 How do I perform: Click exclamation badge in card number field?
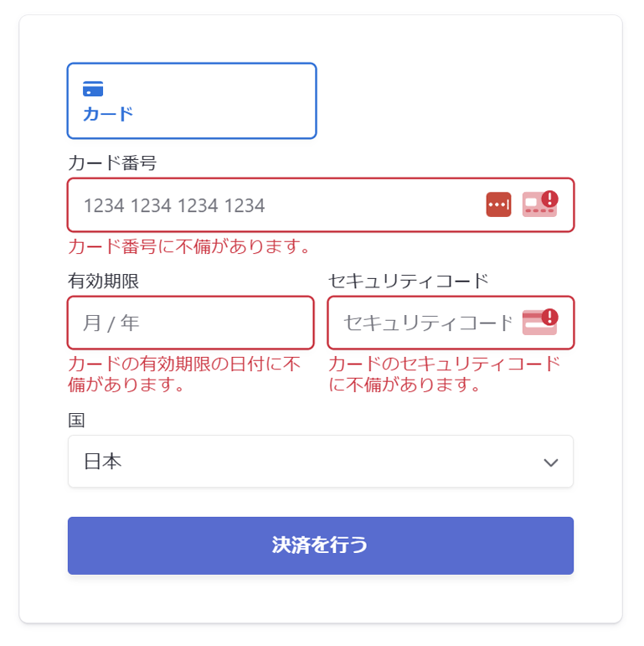coord(549,199)
